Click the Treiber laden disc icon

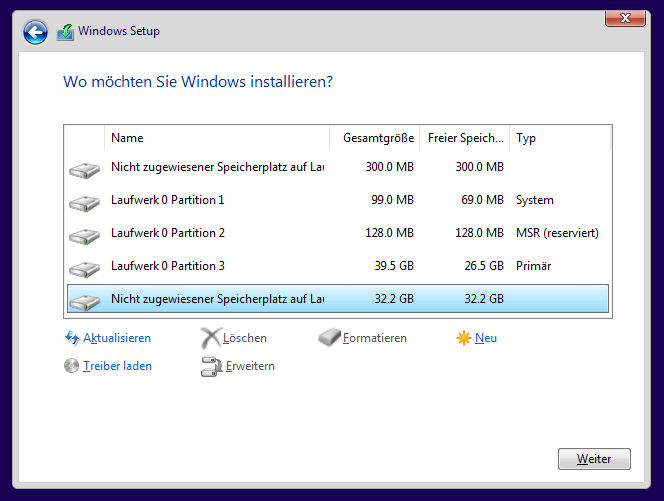click(x=72, y=365)
